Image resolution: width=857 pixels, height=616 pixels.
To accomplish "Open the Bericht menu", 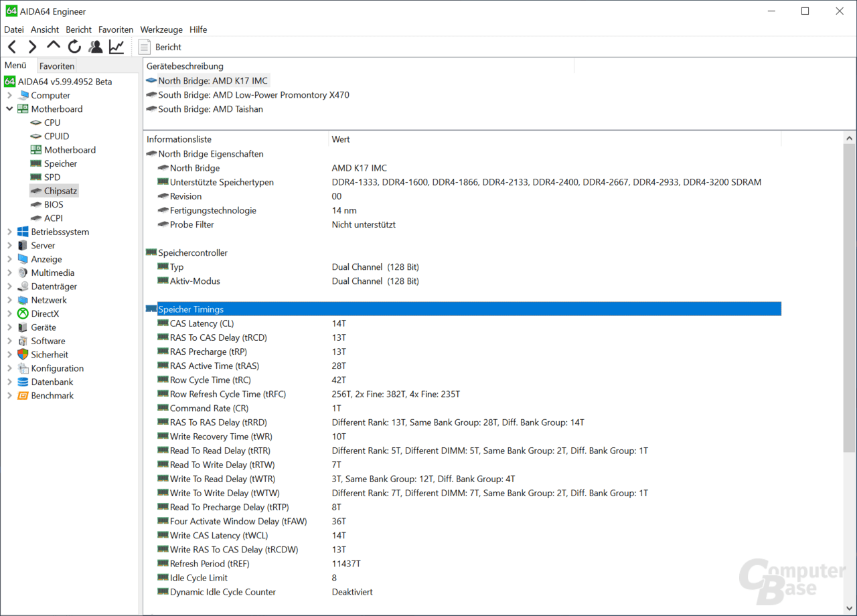I will click(79, 29).
